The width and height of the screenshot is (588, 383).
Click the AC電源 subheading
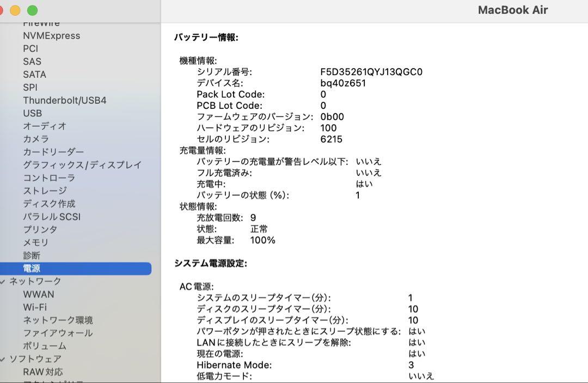click(x=197, y=287)
